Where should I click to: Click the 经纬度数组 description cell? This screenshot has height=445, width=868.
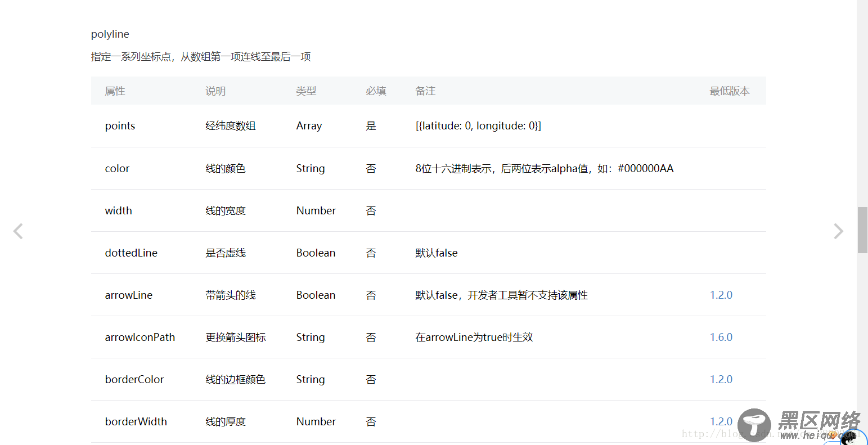pyautogui.click(x=231, y=126)
